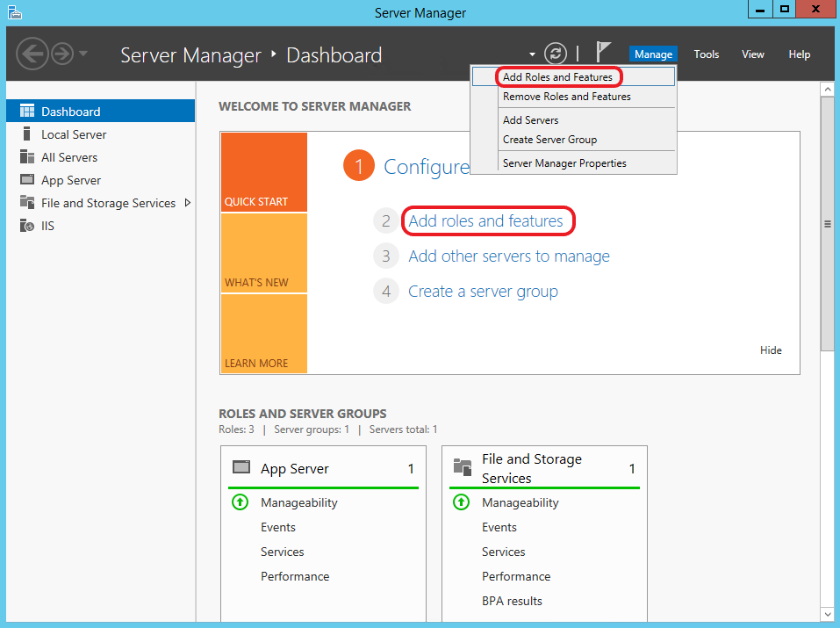Click the Local Server icon in sidebar

point(27,134)
